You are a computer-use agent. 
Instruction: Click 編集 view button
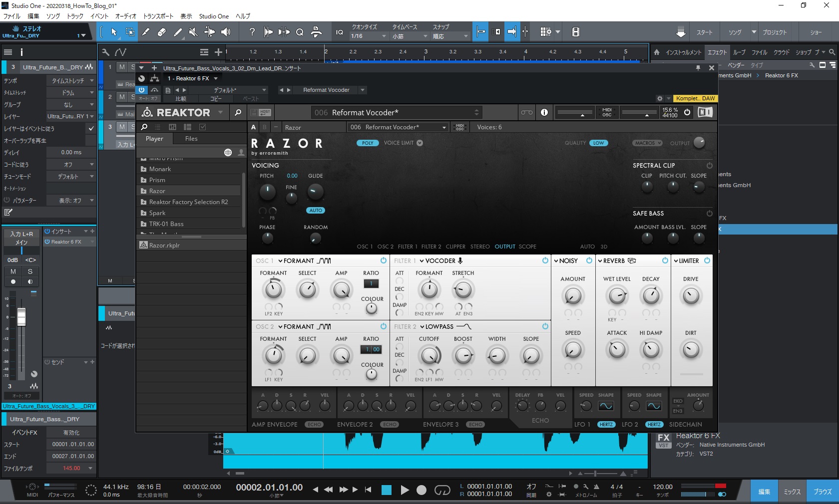pos(764,492)
